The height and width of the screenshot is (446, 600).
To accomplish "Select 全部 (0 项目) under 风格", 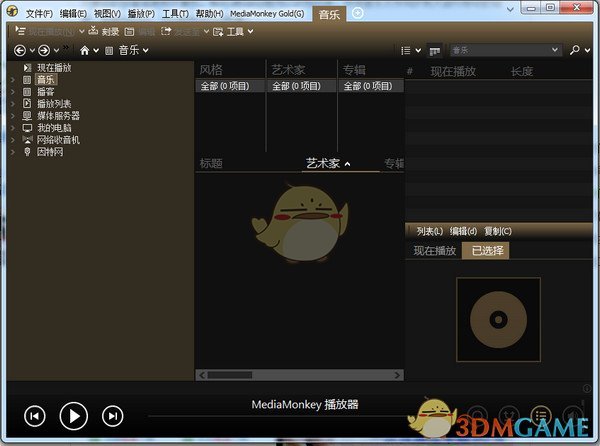I will click(x=230, y=86).
